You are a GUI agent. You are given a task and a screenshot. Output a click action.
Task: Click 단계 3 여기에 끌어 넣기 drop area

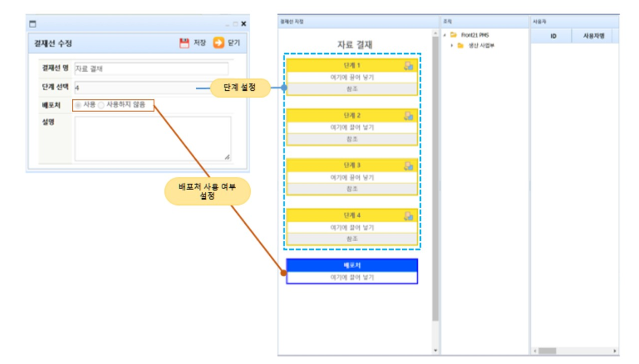(x=352, y=177)
